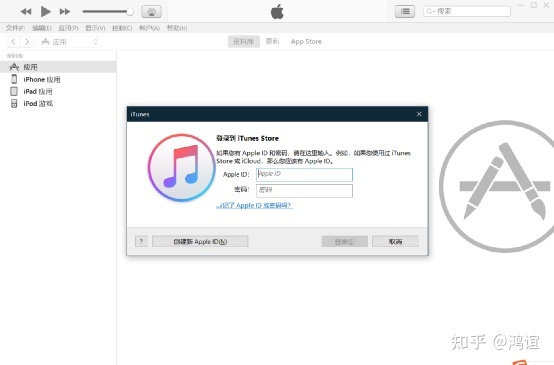Click the 密码 password input field
This screenshot has width=554, height=365.
point(304,191)
